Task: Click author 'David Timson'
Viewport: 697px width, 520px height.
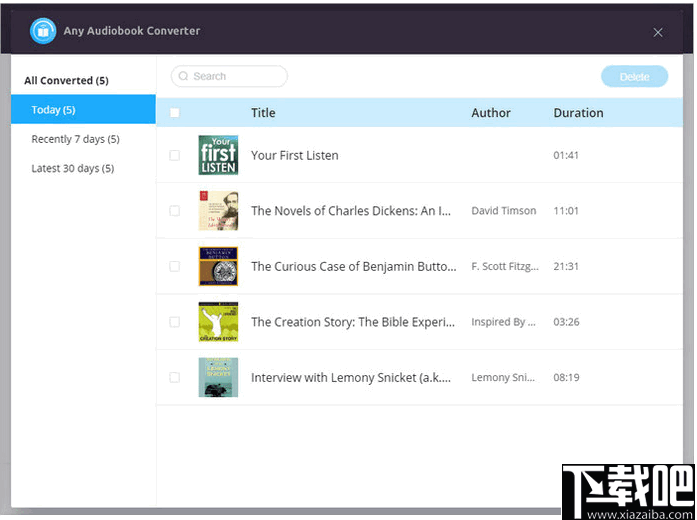Action: point(504,211)
